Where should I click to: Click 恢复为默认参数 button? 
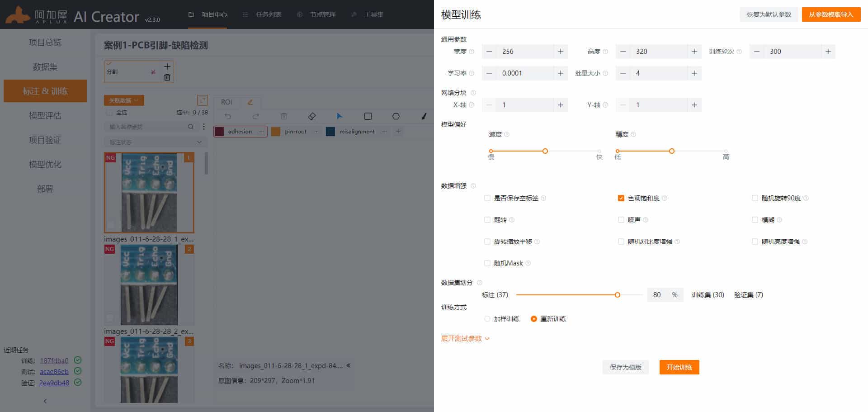769,14
